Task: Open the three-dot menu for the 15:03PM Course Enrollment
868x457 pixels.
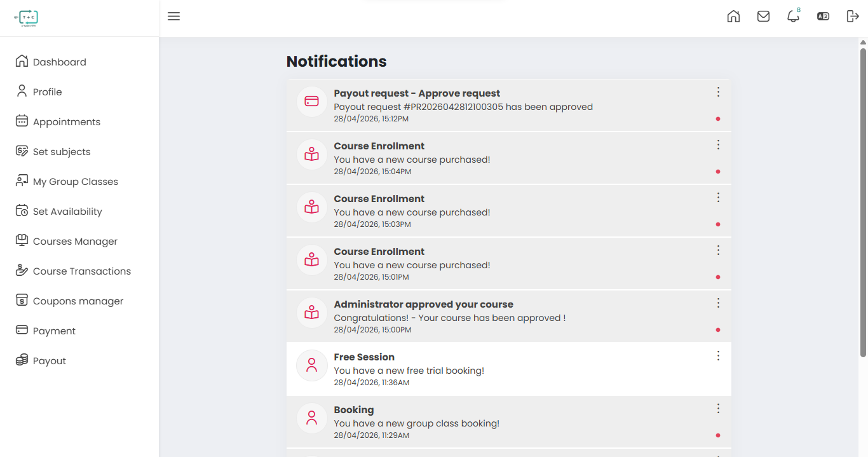Action: coord(718,198)
